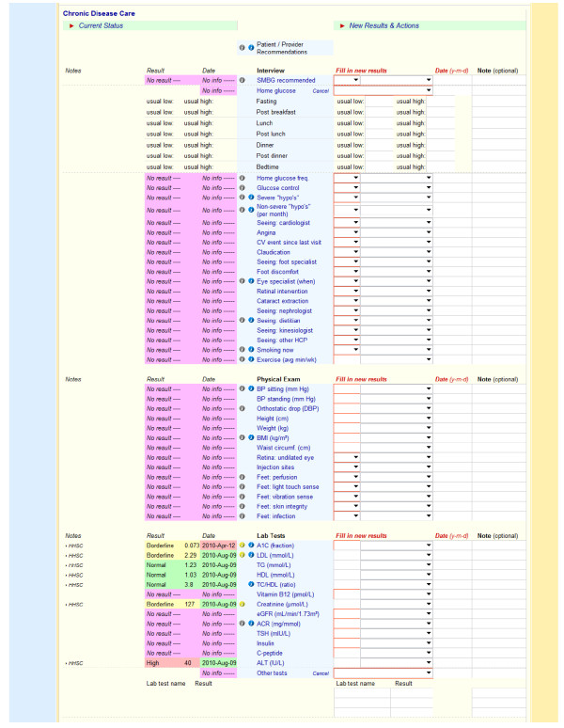Open narrow dropdown for Smoking now
The height and width of the screenshot is (728, 564).
pos(347,350)
